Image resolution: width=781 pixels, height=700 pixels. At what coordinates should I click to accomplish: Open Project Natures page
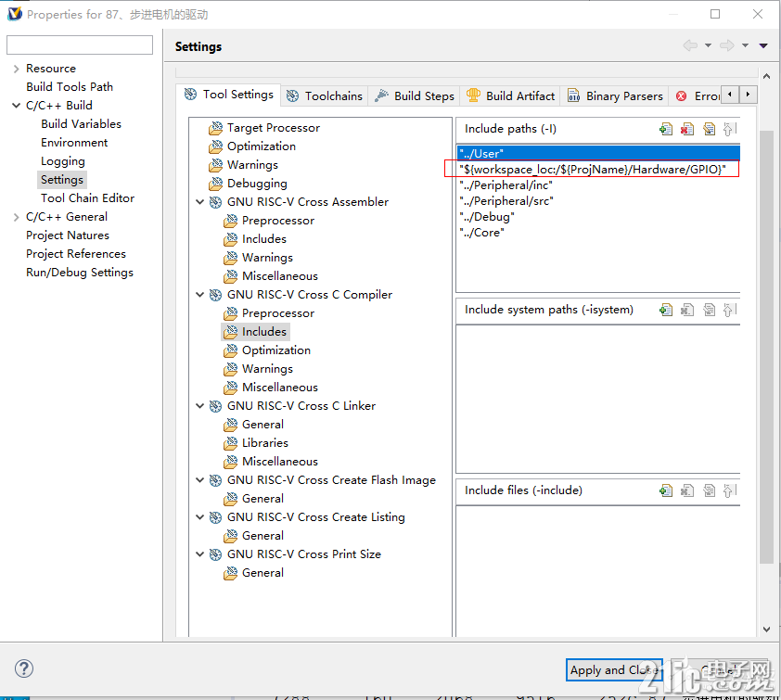67,235
